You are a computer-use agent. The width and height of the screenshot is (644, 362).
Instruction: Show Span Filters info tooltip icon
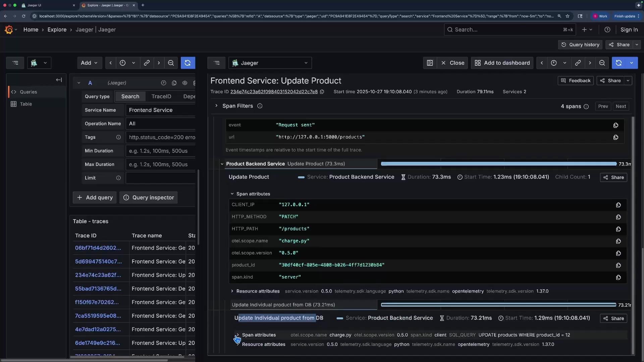(x=260, y=106)
